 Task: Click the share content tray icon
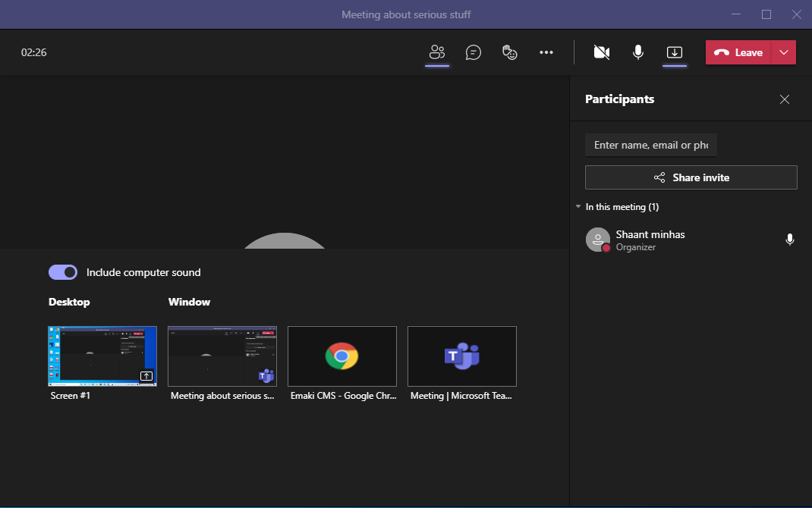[675, 52]
